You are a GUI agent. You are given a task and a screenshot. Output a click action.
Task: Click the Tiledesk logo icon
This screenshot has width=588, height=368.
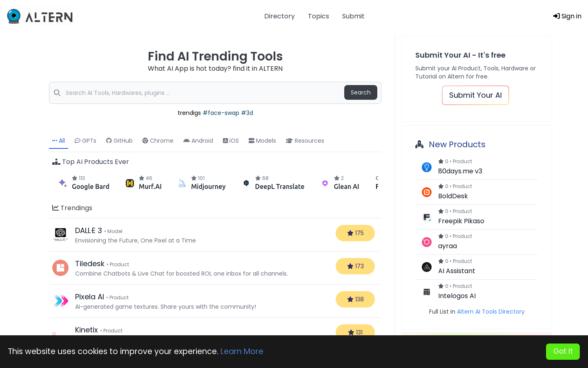60,268
